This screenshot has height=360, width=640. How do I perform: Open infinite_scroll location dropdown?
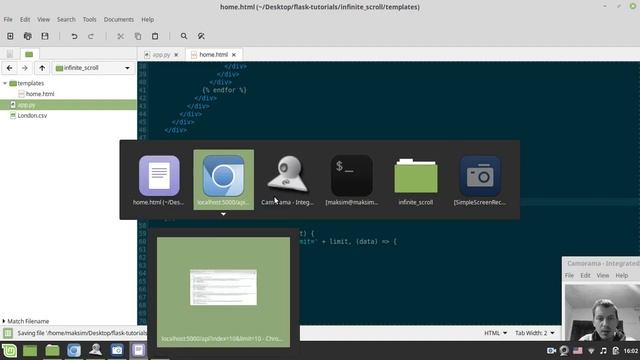coord(93,68)
